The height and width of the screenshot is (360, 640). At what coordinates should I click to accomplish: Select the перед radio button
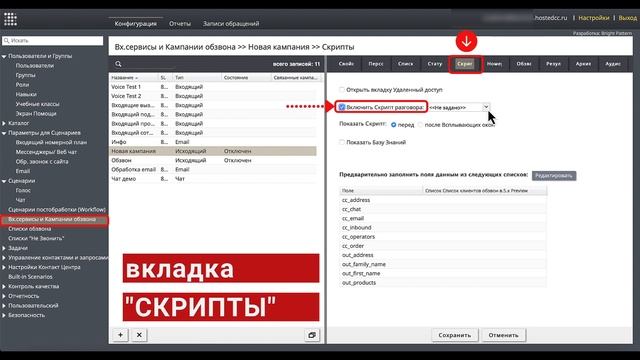coord(393,125)
